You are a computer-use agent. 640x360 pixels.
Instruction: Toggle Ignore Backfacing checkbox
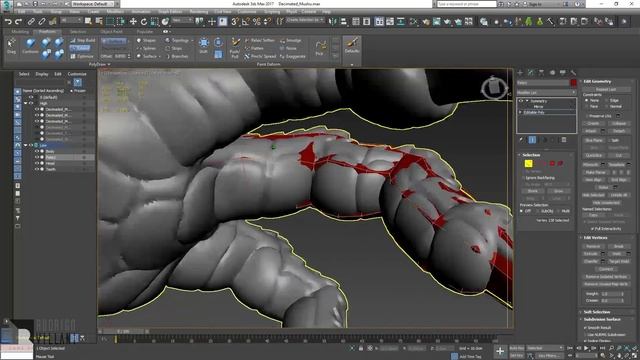523,178
